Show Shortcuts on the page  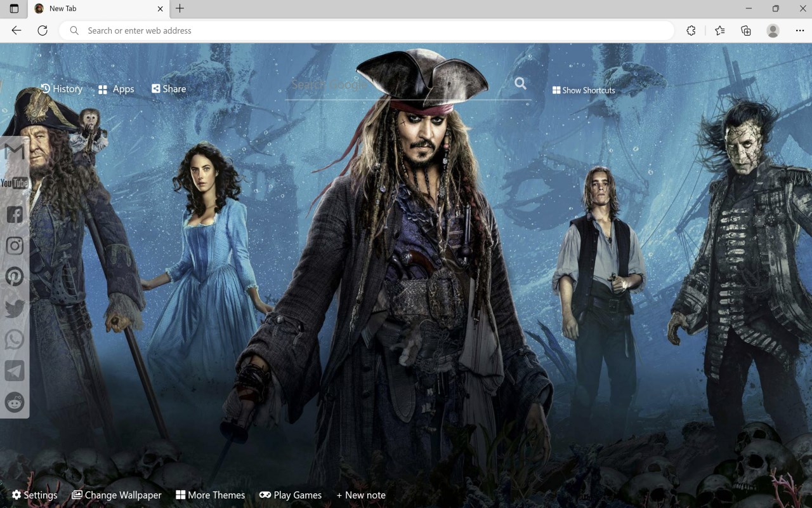[584, 90]
